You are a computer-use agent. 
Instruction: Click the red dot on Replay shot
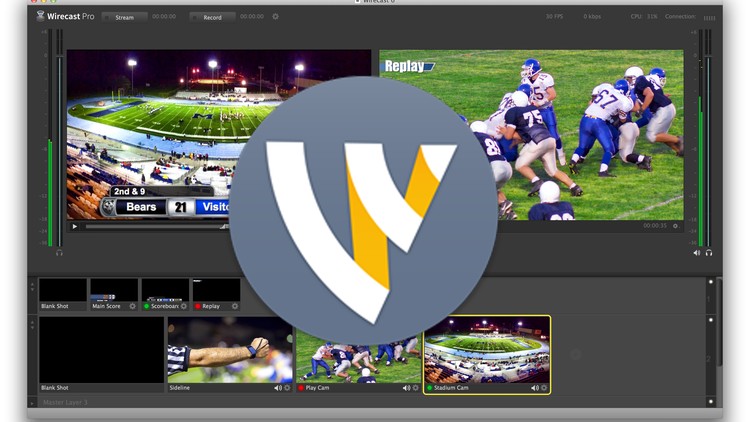pyautogui.click(x=198, y=306)
